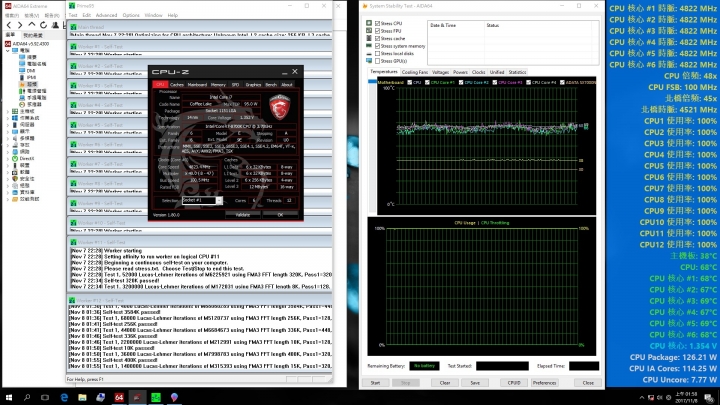This screenshot has width=720, height=405.
Task: Click the Stress CPU chip icon
Action: pyautogui.click(x=369, y=23)
